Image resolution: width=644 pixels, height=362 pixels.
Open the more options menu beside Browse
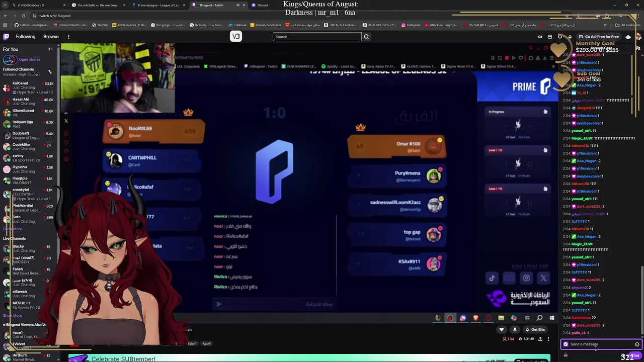coord(68,37)
